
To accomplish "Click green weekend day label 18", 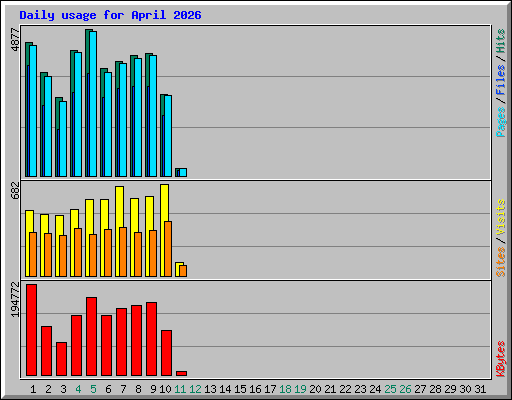I will coord(285,389).
